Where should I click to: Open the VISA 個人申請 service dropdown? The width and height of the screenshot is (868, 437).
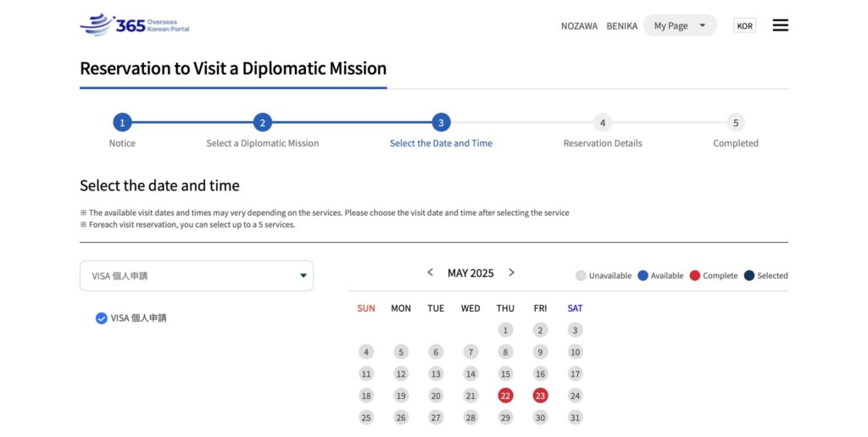(197, 275)
